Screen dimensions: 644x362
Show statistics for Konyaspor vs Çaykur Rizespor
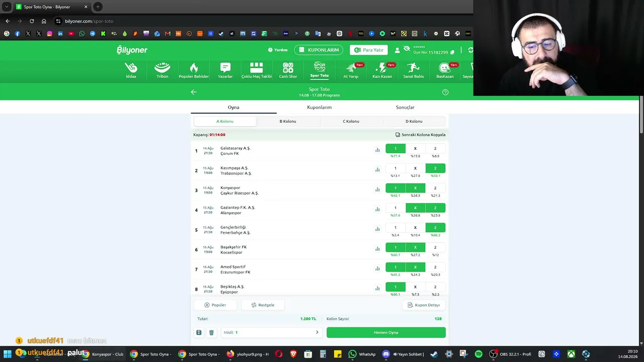[x=377, y=190]
